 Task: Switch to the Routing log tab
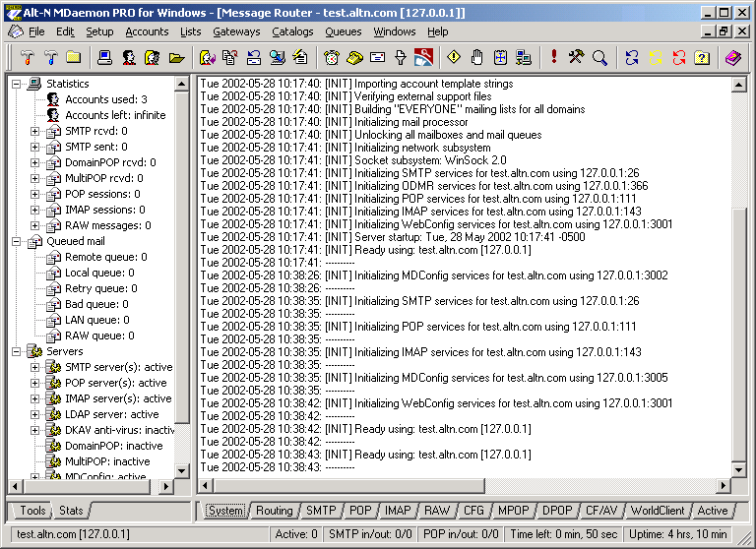tap(275, 511)
